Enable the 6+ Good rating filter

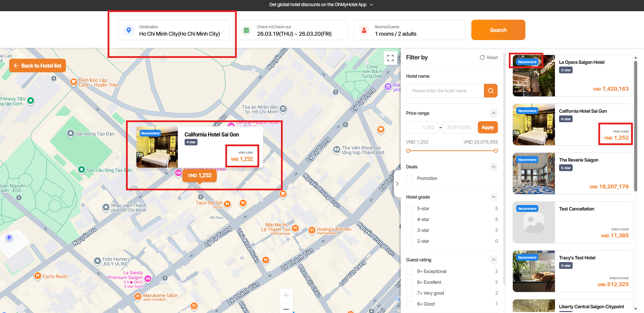tap(410, 304)
